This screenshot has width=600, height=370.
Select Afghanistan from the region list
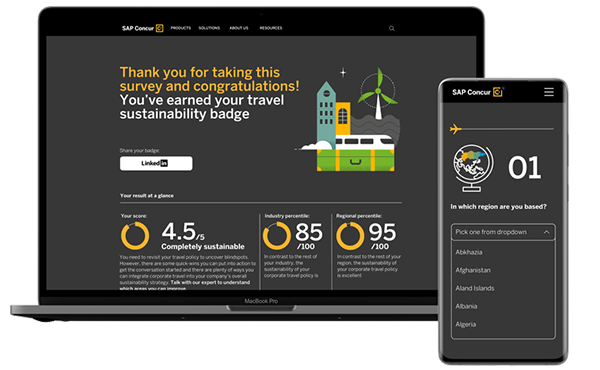click(473, 270)
